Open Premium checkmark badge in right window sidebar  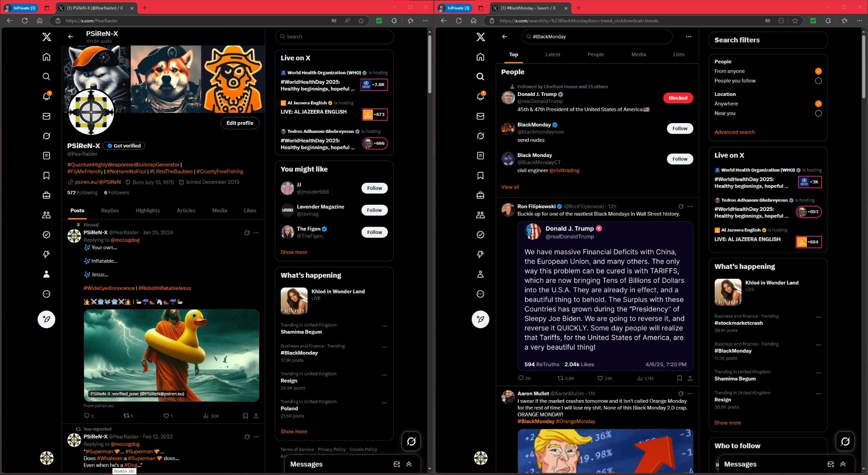click(481, 235)
